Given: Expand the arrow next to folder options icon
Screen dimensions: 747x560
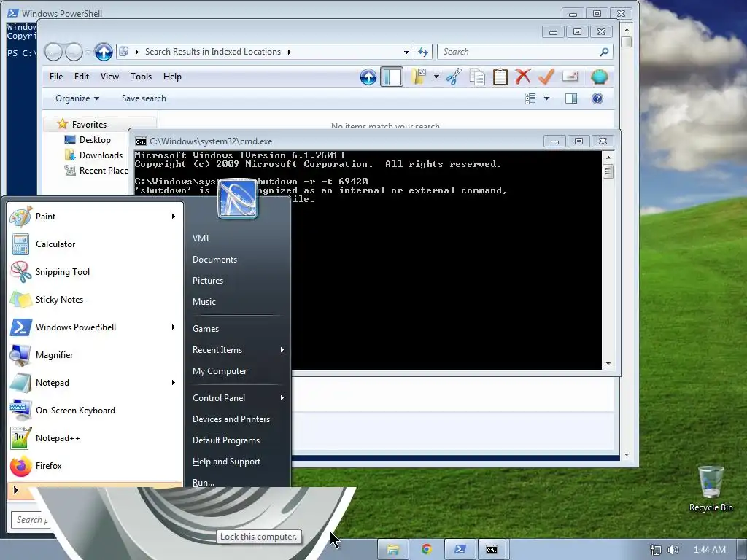Looking at the screenshot, I should point(436,77).
